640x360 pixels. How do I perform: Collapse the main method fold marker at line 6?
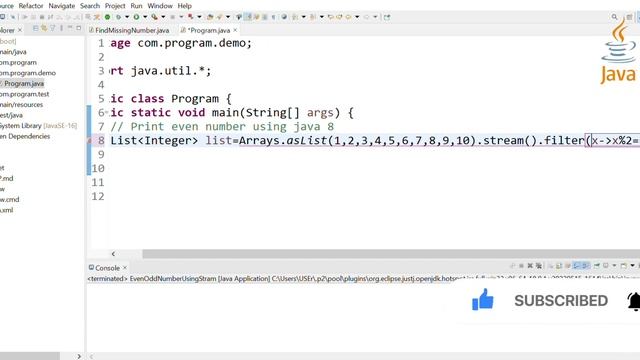[x=107, y=112]
